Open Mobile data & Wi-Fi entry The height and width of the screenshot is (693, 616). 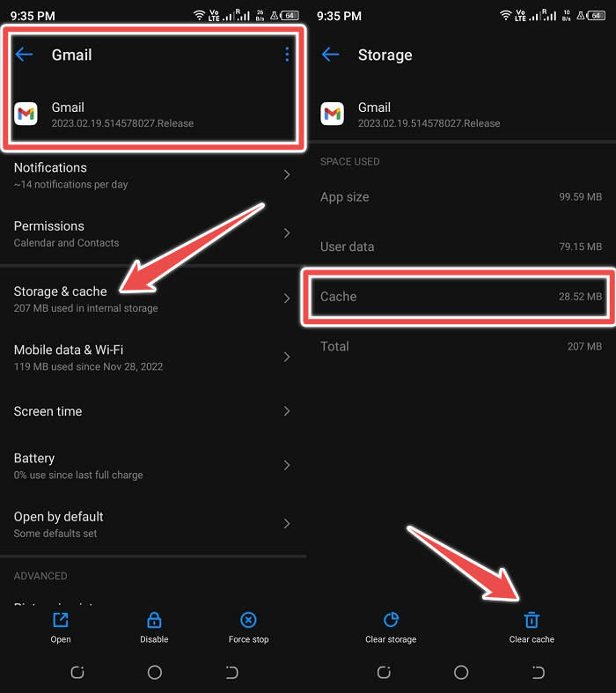pyautogui.click(x=153, y=358)
